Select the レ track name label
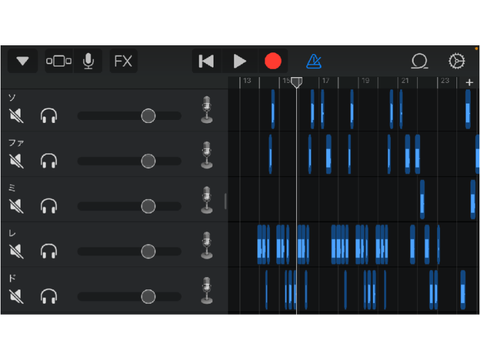 click(x=12, y=233)
